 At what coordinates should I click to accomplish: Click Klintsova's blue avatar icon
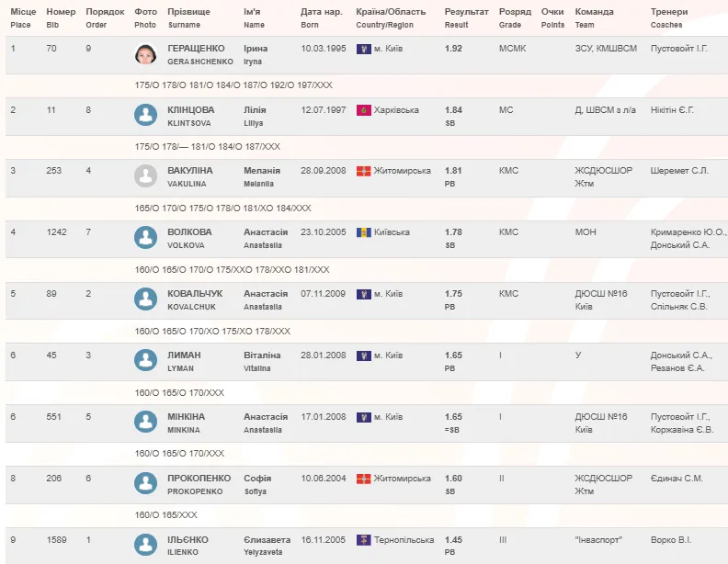[x=145, y=115]
